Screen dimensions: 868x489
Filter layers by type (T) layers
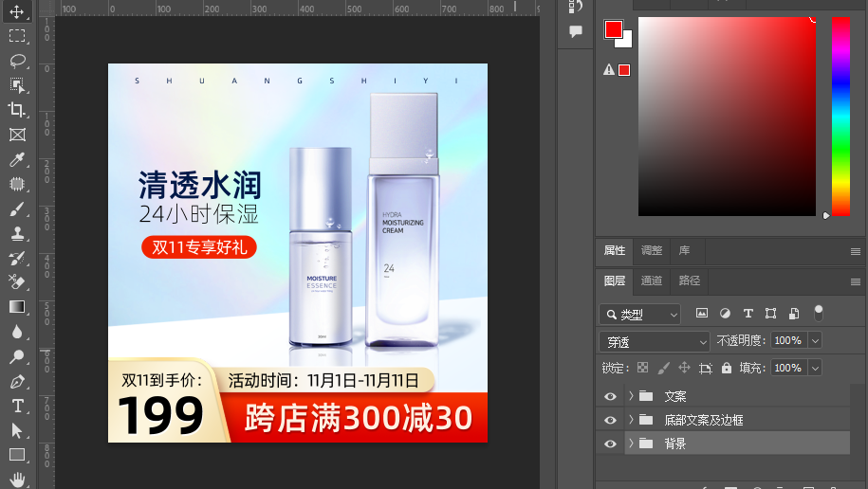coord(748,313)
